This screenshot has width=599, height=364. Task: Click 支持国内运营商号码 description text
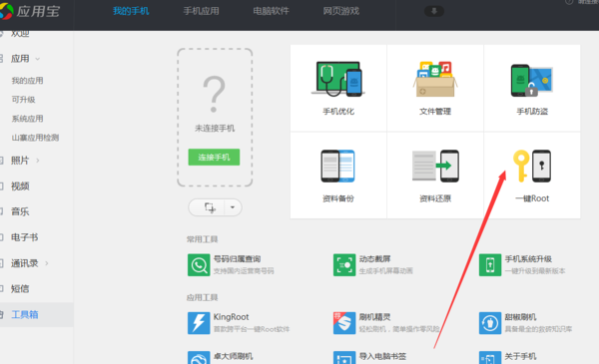(x=244, y=271)
